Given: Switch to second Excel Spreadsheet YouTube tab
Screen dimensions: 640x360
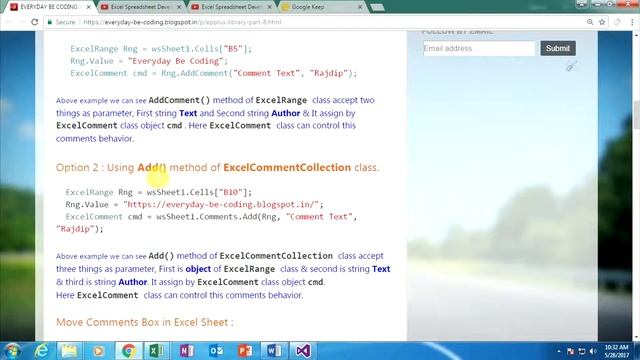Looking at the screenshot, I should coord(231,7).
